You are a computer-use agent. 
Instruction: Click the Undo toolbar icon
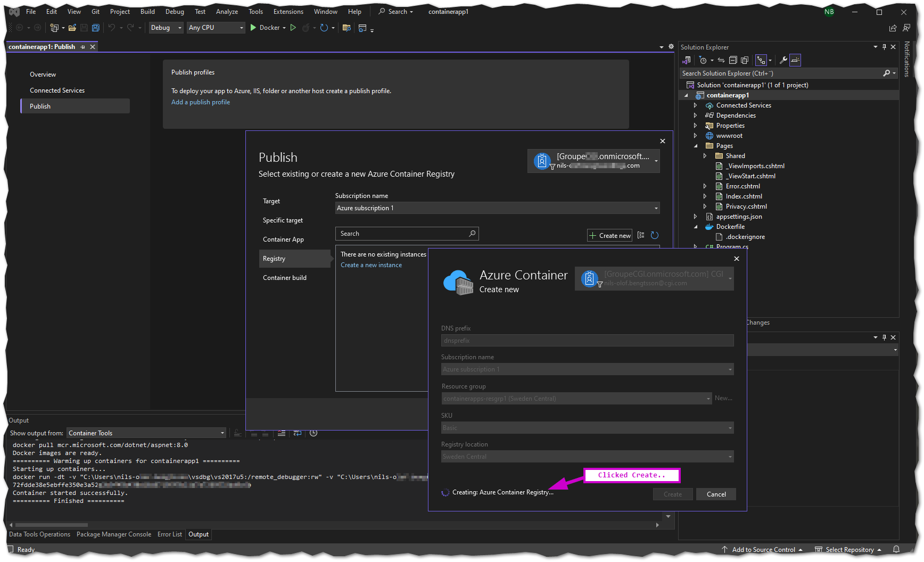click(112, 28)
